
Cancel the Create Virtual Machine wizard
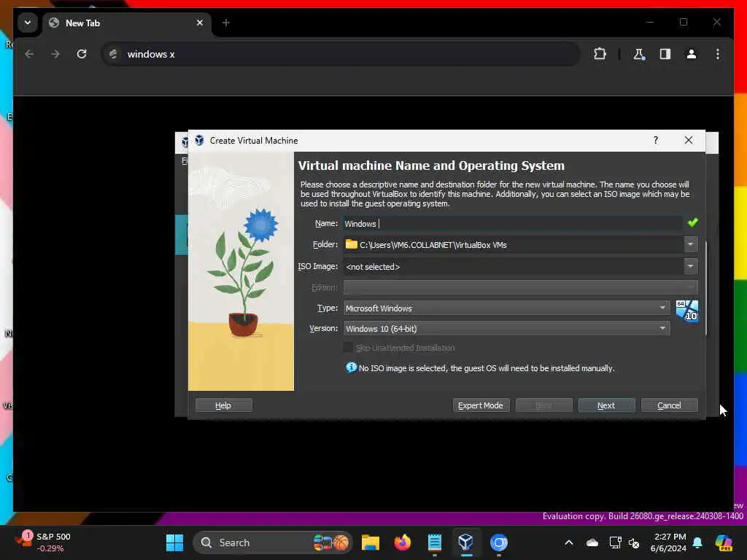(x=669, y=405)
